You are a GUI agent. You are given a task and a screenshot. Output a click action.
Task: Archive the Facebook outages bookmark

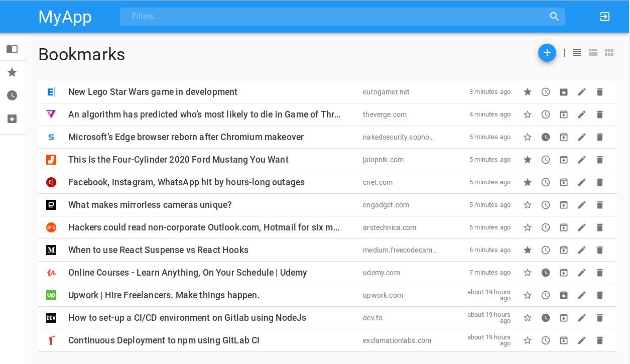[564, 182]
